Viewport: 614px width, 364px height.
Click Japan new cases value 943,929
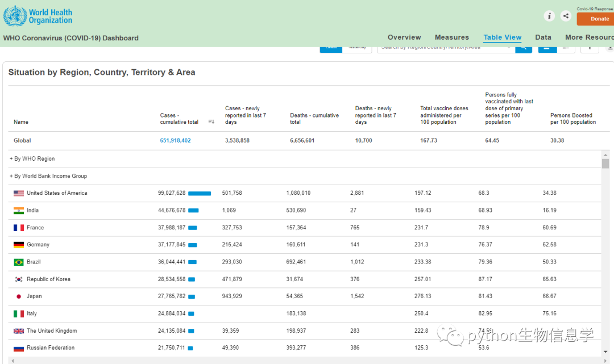[x=232, y=296]
